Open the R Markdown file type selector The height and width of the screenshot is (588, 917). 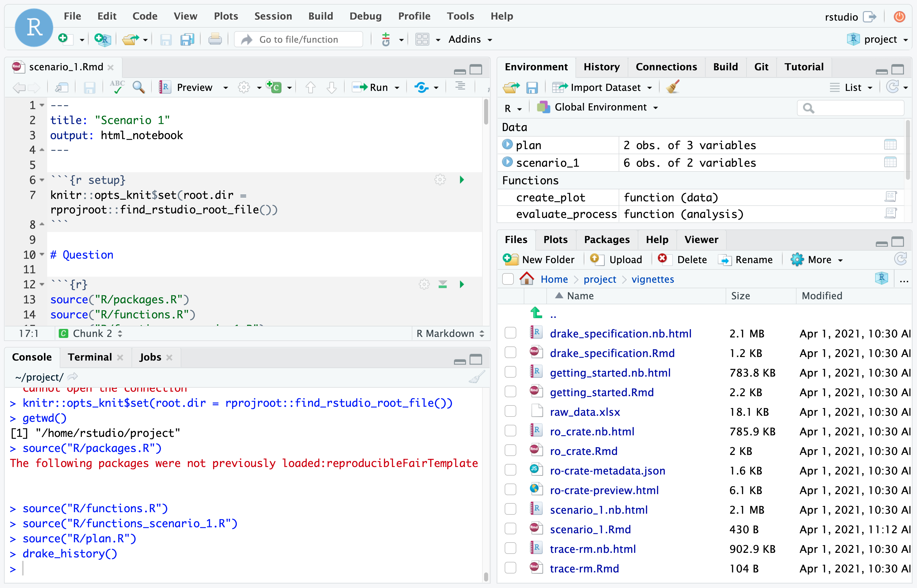click(450, 333)
